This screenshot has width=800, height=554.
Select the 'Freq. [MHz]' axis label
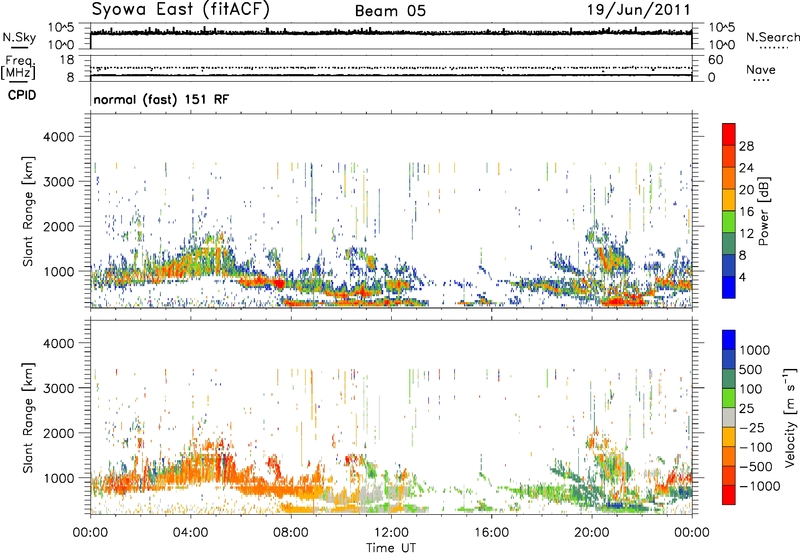pyautogui.click(x=19, y=68)
